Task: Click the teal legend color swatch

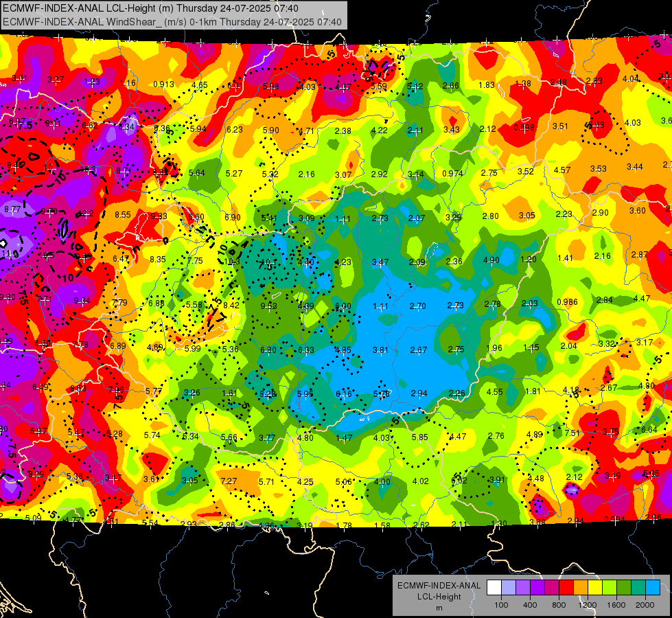Action: (638, 588)
